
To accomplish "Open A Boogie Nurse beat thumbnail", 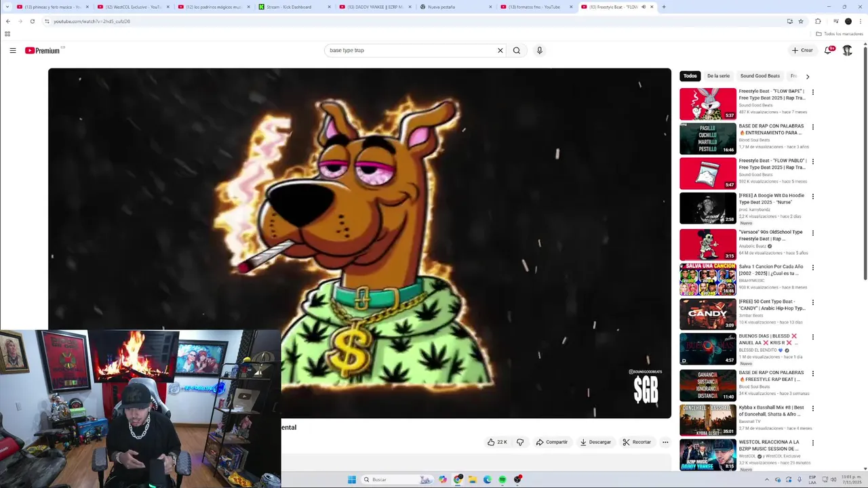I will point(708,208).
